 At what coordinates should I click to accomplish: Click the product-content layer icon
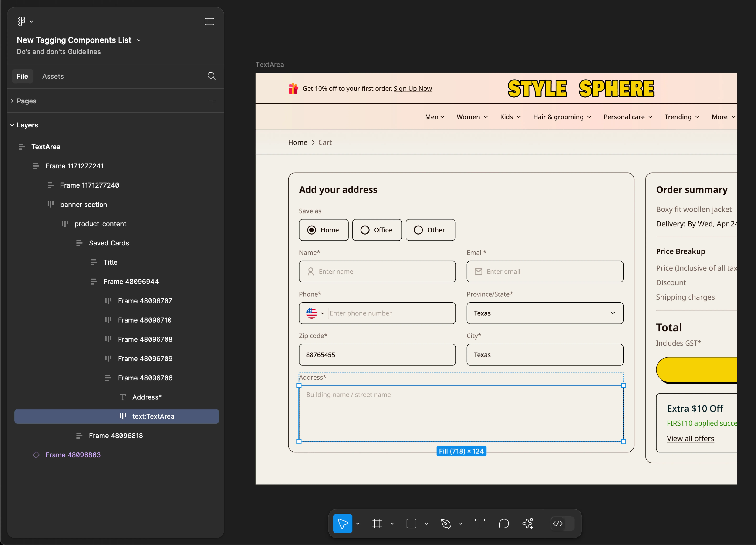click(x=65, y=224)
